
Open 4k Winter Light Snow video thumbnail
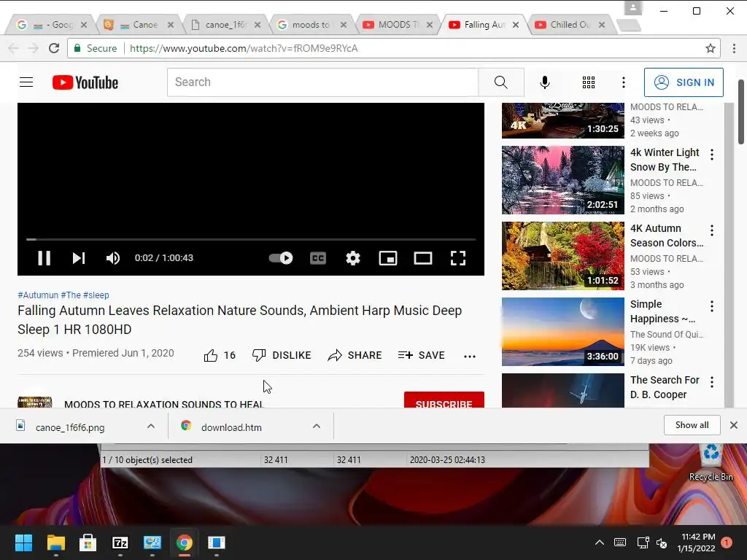(x=562, y=180)
